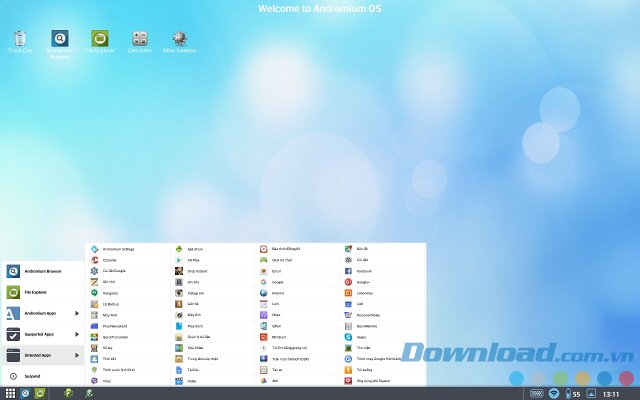The image size is (640, 400).
Task: Open the on-screen keyboard tray icon
Action: (537, 393)
